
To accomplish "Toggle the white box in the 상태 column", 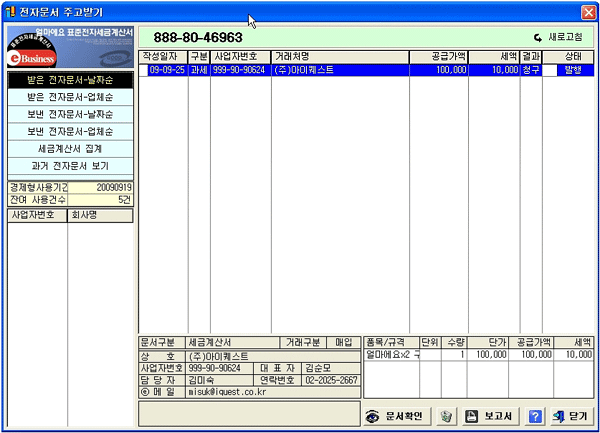I will [550, 71].
